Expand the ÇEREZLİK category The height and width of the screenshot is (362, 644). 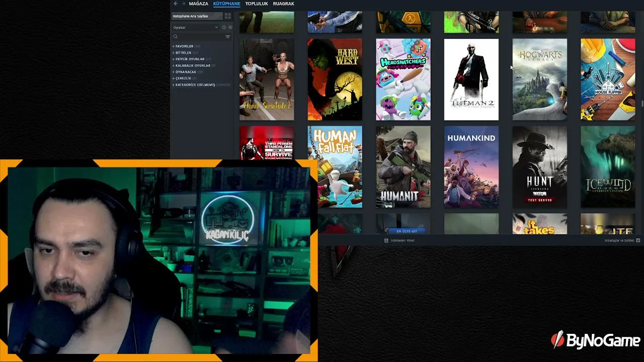tap(184, 78)
